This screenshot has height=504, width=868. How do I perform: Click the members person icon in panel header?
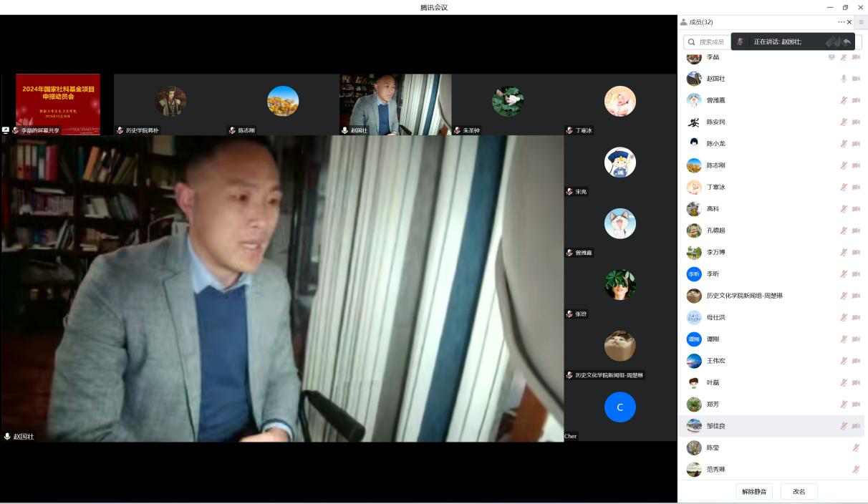(x=683, y=22)
